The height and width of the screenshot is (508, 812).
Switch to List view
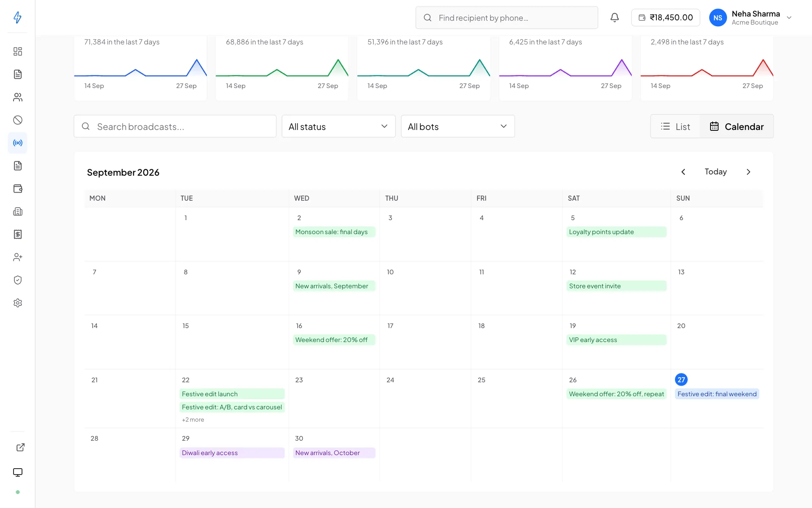(675, 127)
